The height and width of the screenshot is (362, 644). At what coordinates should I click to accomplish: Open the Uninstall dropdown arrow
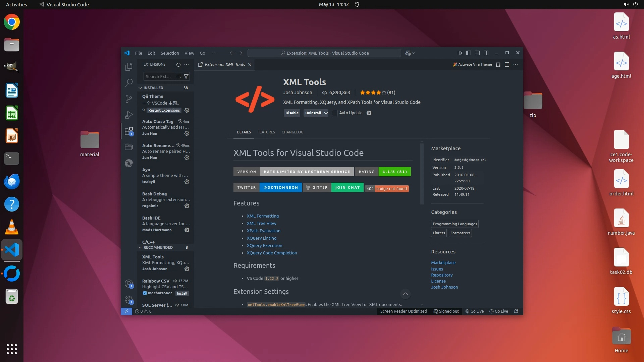point(326,113)
